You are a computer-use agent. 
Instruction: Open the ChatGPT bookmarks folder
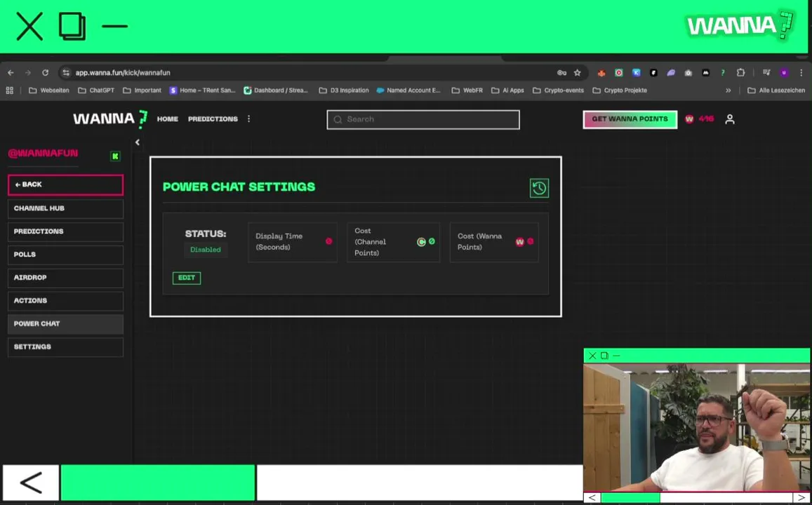[96, 90]
